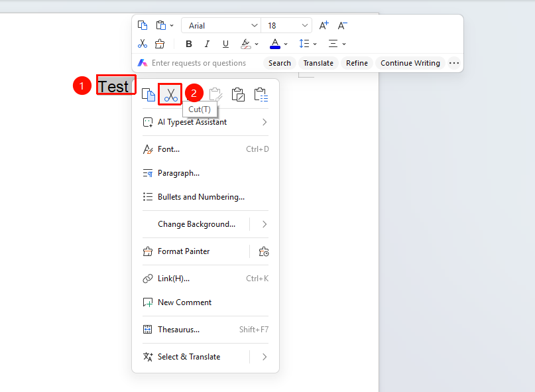Decrease font size with the A- icon
Screen dimensions: 535x392
click(342, 25)
